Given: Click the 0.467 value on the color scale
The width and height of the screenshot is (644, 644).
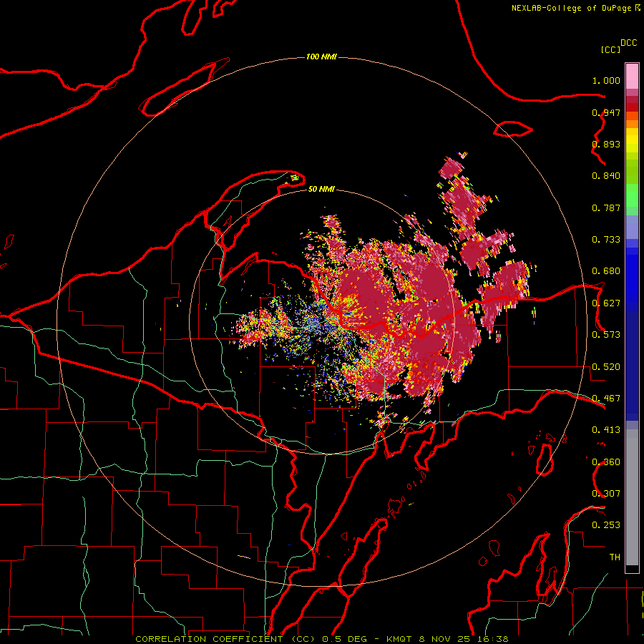Looking at the screenshot, I should pos(606,399).
